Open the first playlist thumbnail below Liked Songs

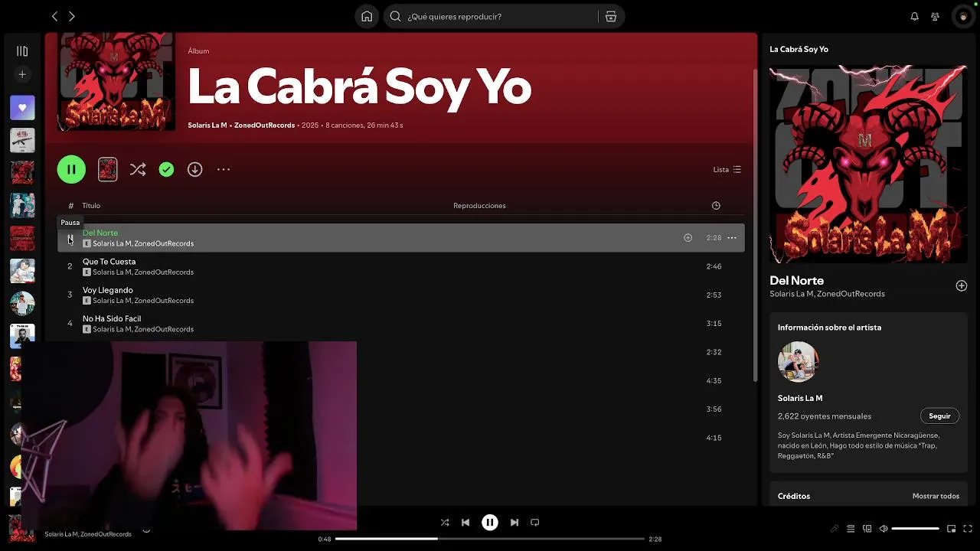click(22, 140)
